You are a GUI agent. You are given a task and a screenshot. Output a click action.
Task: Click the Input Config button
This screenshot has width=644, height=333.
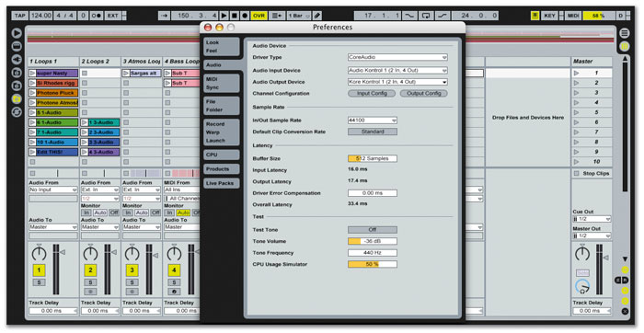372,94
